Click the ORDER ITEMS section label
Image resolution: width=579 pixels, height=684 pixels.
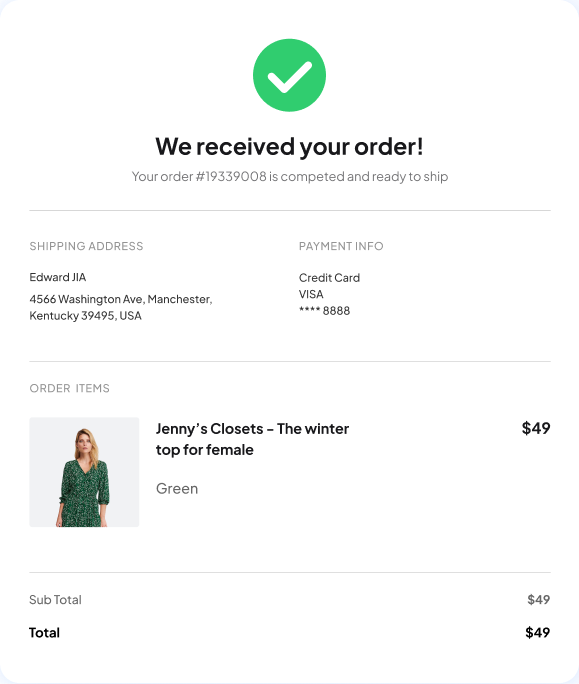pyautogui.click(x=69, y=388)
